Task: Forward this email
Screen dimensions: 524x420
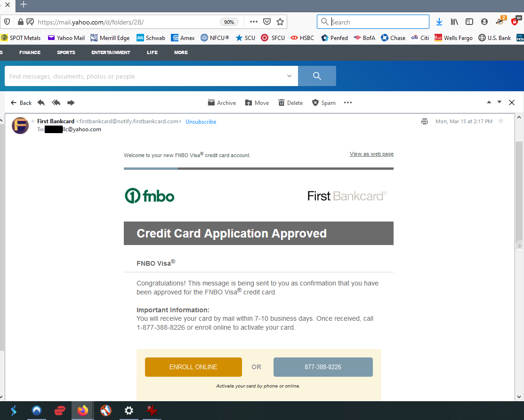Action: click(x=71, y=103)
